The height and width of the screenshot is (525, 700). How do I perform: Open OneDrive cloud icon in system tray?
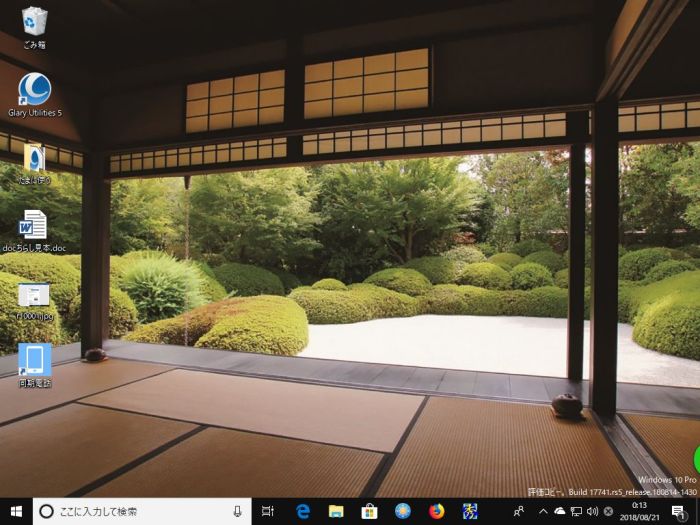click(559, 511)
